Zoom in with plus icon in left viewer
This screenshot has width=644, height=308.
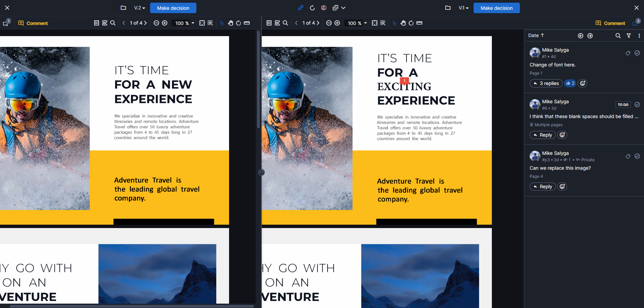165,23
